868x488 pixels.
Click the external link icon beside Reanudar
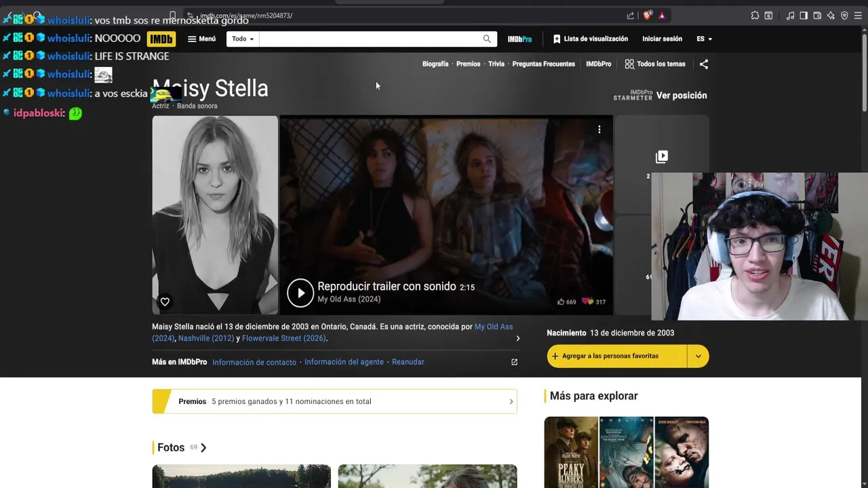[x=514, y=362]
